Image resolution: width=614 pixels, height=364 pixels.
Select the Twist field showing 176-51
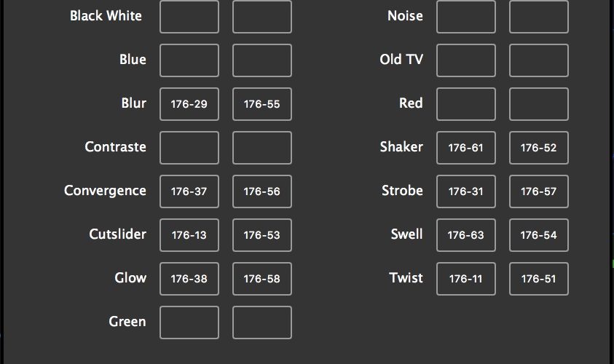pos(539,279)
